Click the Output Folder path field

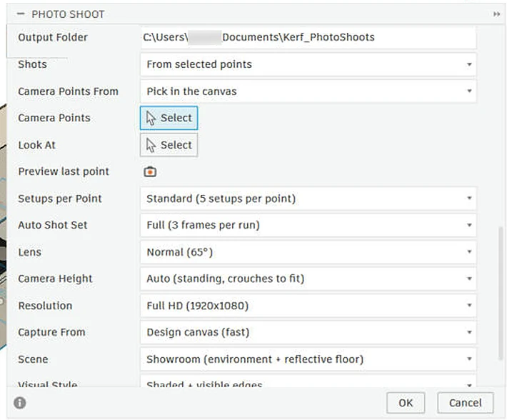click(x=308, y=37)
